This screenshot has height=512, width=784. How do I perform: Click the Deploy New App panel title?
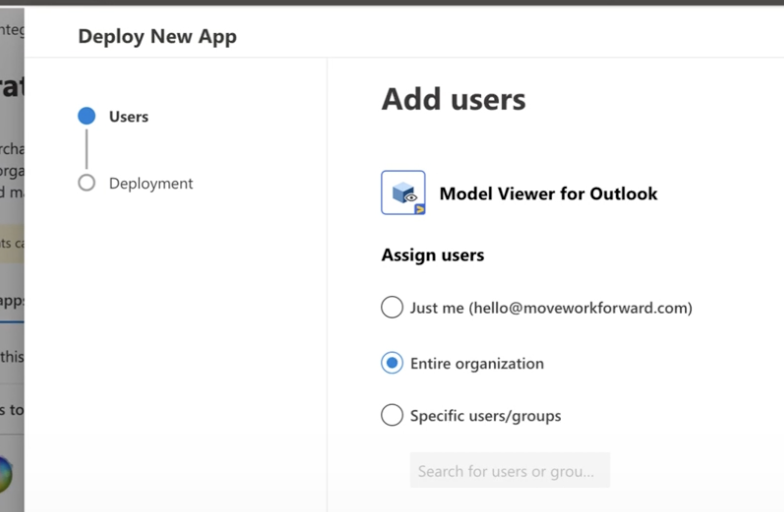[x=157, y=37]
